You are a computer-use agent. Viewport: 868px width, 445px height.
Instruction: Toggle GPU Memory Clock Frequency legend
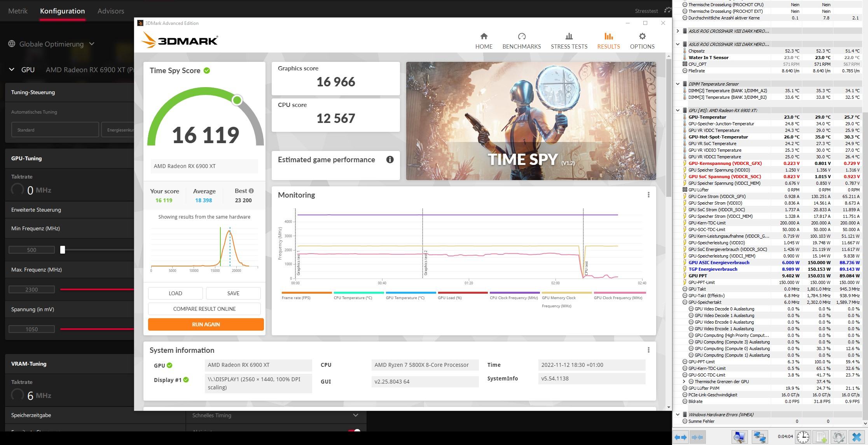click(567, 300)
